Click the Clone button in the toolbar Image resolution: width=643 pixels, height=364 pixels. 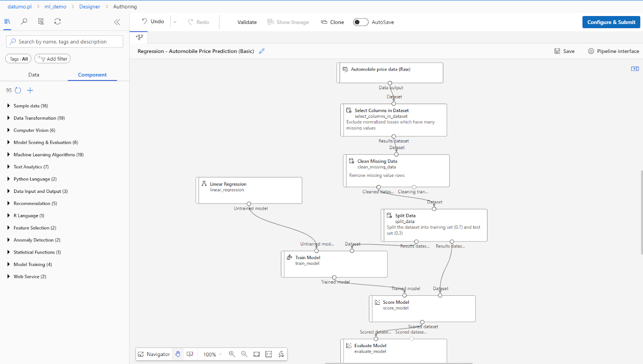tap(332, 22)
